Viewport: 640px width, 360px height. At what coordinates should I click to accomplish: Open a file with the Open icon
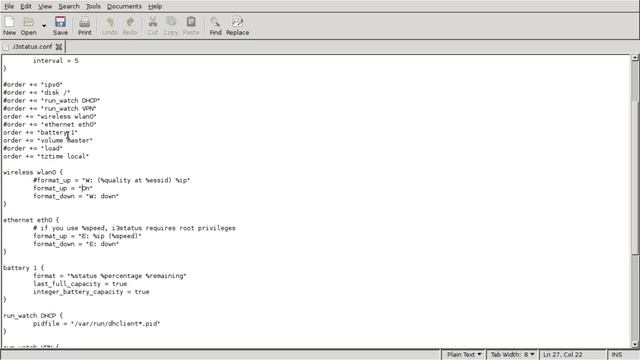[29, 26]
